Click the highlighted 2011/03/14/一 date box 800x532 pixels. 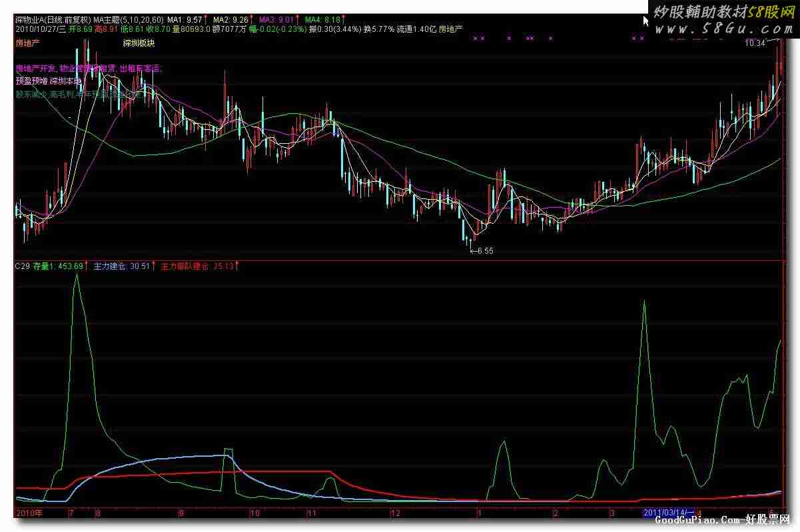pyautogui.click(x=668, y=513)
